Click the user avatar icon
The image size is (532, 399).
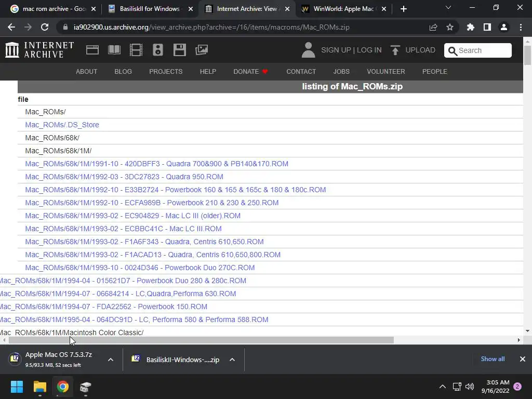(309, 50)
